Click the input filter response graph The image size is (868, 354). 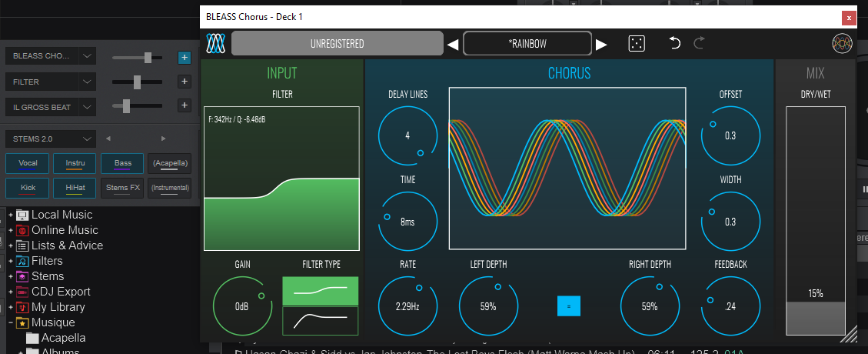coord(281,179)
